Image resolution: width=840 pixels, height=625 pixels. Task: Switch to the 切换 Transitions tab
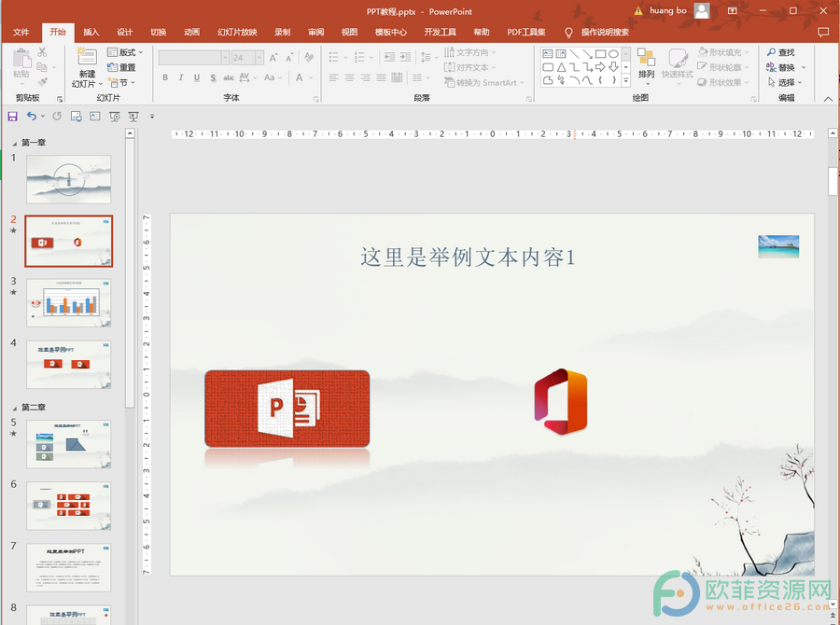tap(159, 32)
